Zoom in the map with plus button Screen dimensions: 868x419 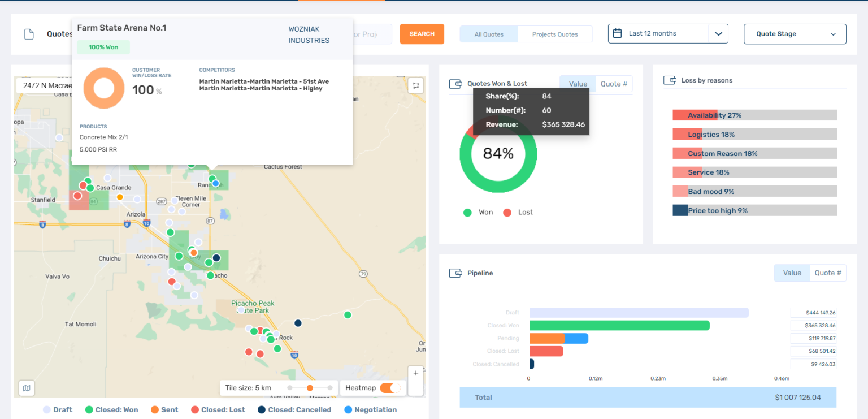click(x=416, y=373)
